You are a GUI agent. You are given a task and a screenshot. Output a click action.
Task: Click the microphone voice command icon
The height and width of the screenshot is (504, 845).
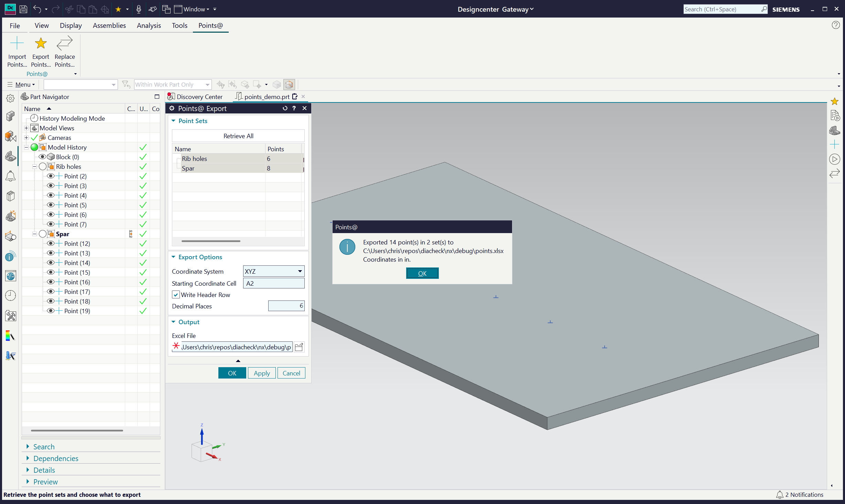pyautogui.click(x=139, y=9)
